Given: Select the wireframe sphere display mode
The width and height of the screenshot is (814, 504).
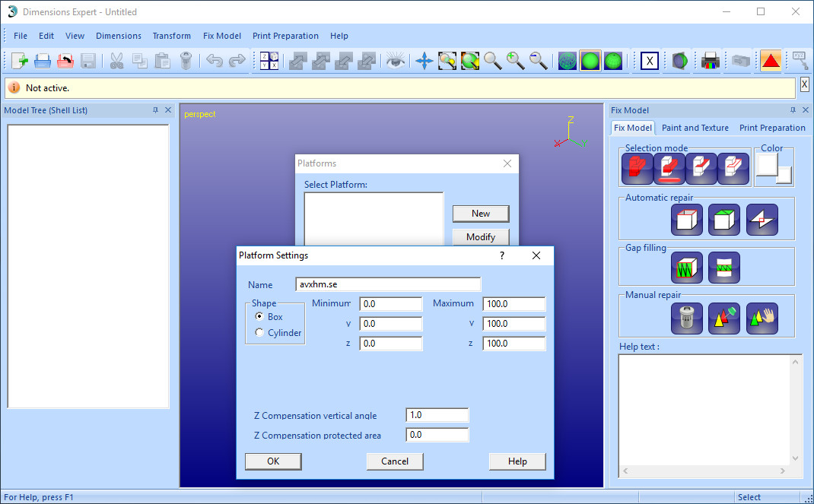Looking at the screenshot, I should coord(568,61).
